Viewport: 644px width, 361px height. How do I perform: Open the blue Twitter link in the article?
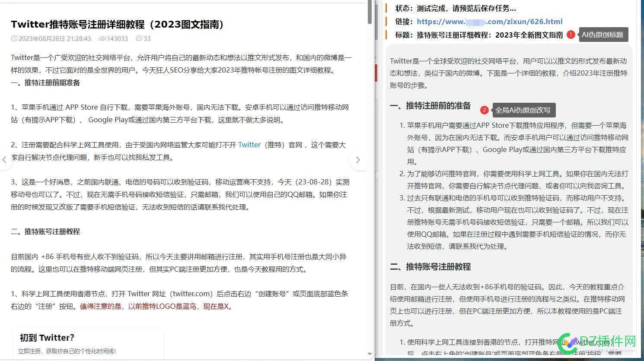249,145
